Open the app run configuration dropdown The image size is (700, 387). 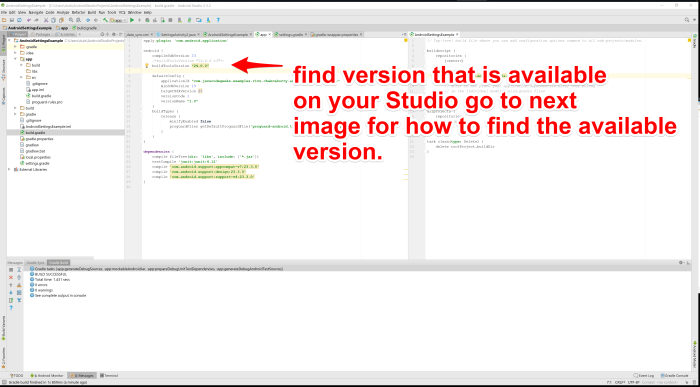118,20
